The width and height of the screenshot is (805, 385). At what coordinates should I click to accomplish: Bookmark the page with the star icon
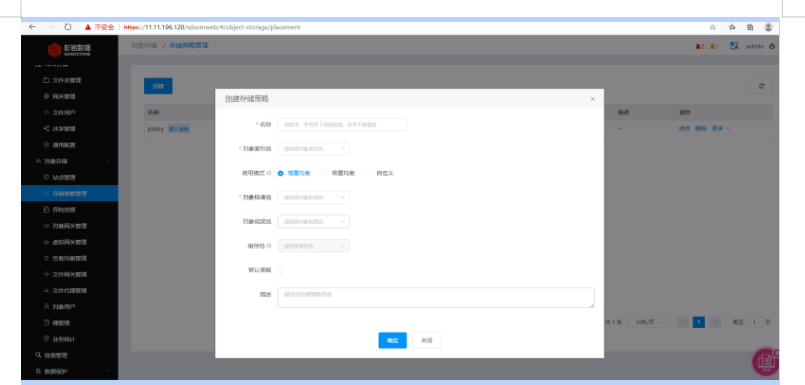coord(713,27)
